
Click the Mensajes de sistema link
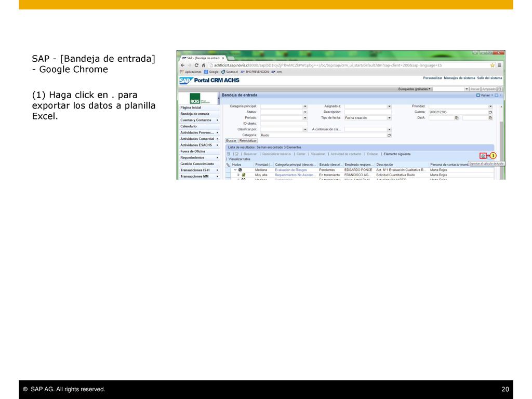[x=459, y=78]
